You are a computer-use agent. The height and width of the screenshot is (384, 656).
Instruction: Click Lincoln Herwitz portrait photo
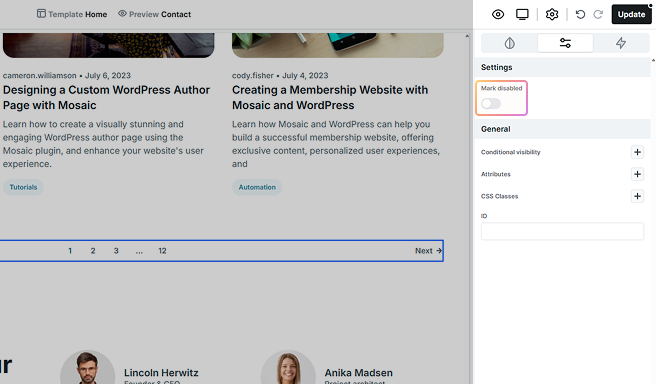click(x=87, y=367)
